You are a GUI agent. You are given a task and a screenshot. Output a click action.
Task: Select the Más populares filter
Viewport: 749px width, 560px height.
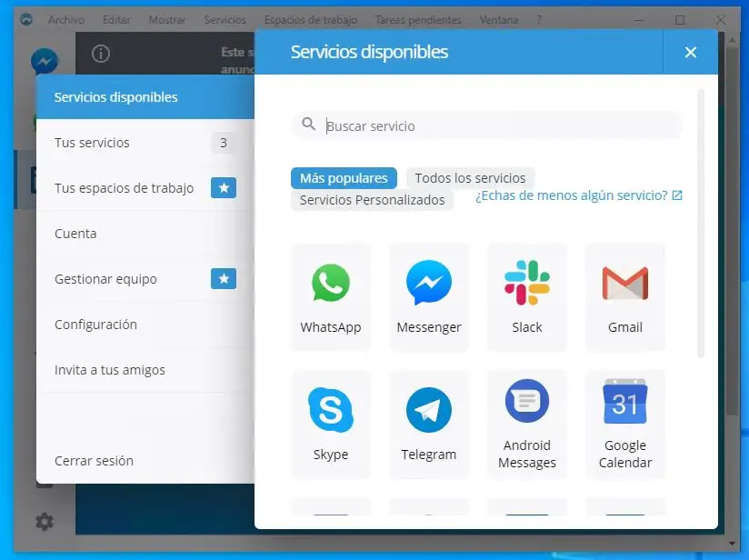(x=344, y=178)
